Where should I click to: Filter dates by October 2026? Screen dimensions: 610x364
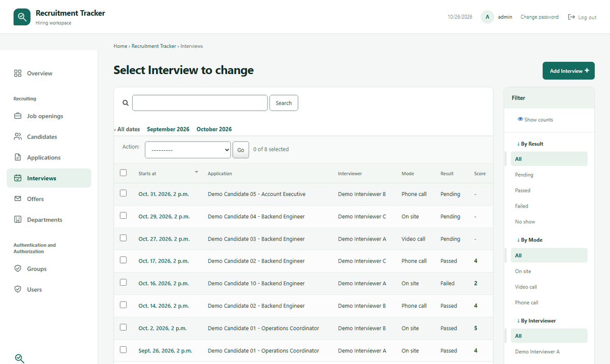click(214, 129)
